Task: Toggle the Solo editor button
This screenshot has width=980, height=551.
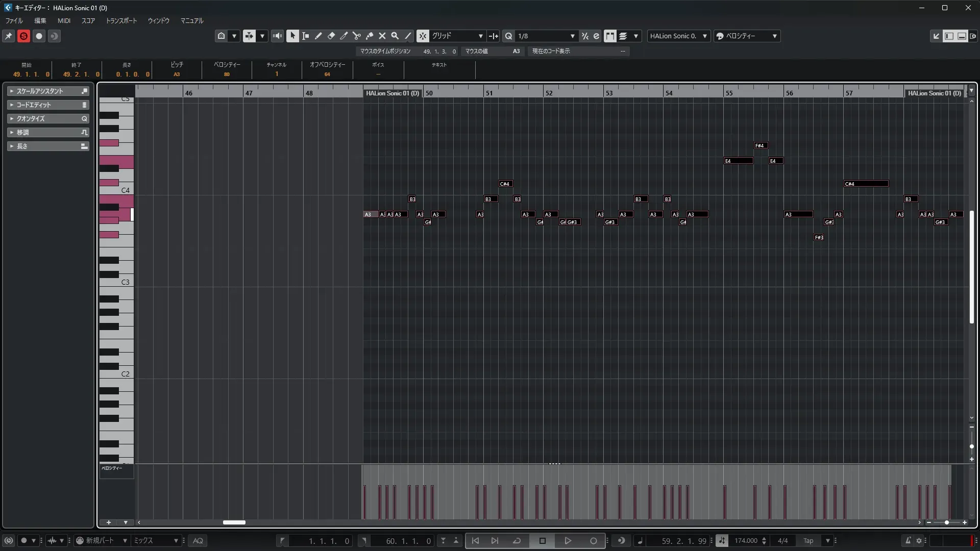Action: pos(23,36)
